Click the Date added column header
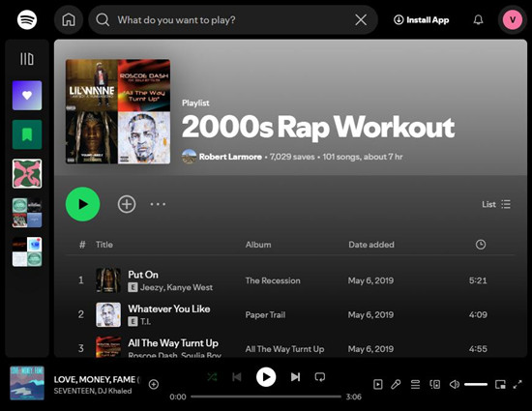Screen dimensions: 532x411 pyautogui.click(x=371, y=245)
